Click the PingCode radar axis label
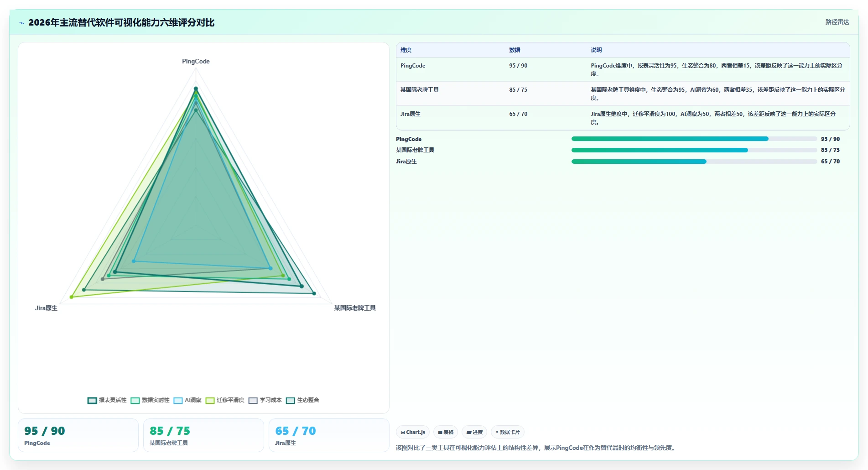868x470 pixels. click(x=196, y=61)
